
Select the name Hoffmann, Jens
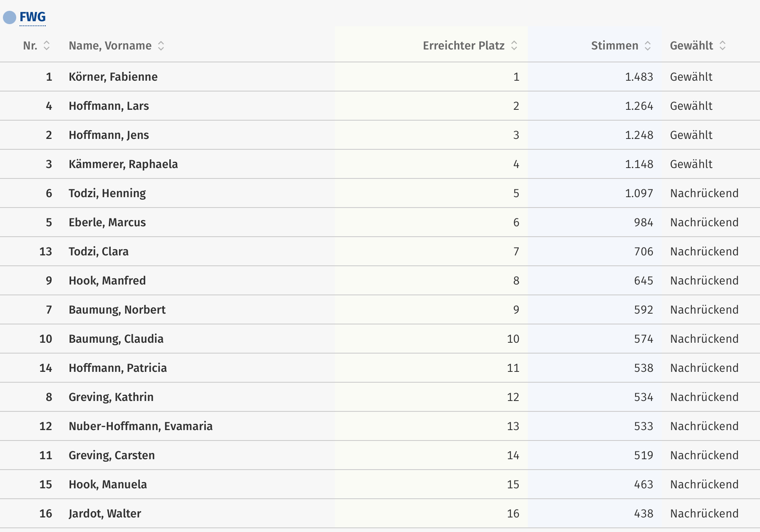(109, 135)
